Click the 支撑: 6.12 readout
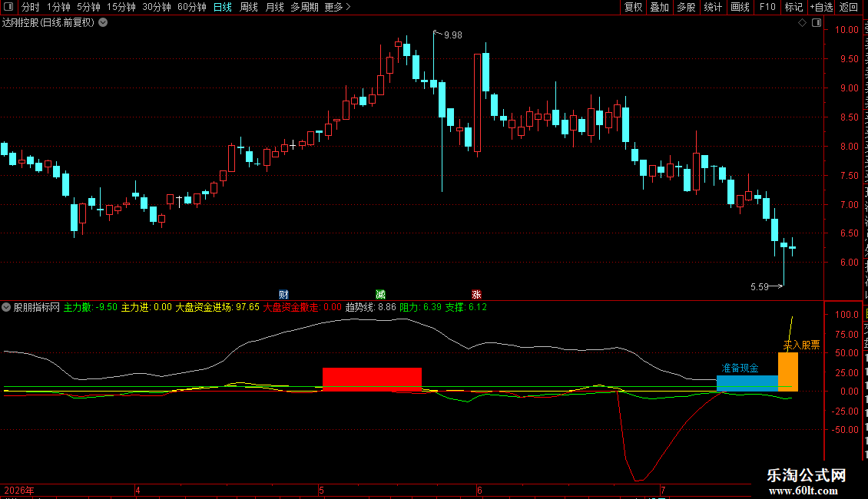 466,307
